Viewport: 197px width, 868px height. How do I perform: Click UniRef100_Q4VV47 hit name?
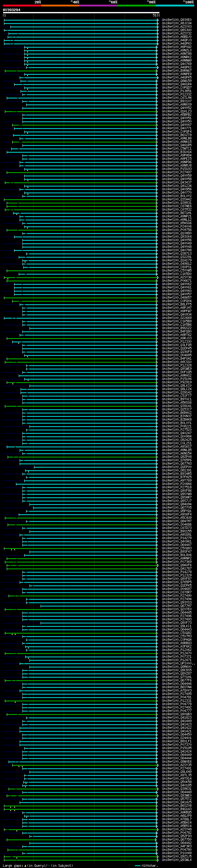177,125
